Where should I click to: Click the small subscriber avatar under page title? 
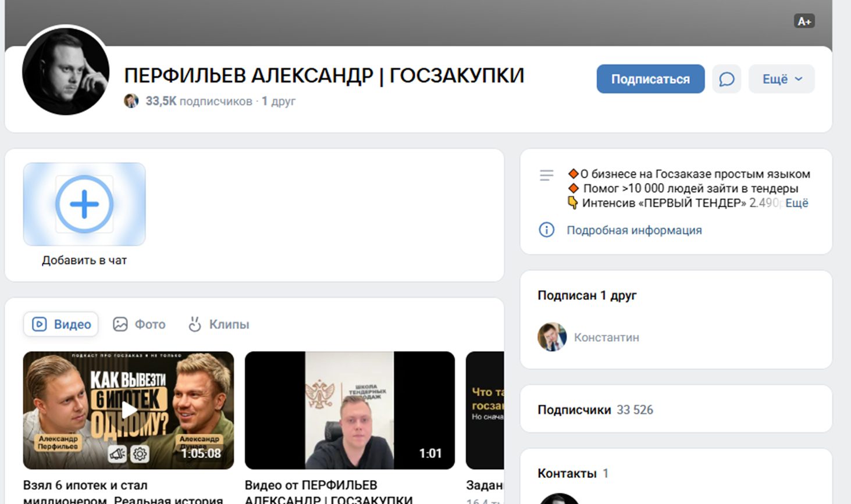131,101
